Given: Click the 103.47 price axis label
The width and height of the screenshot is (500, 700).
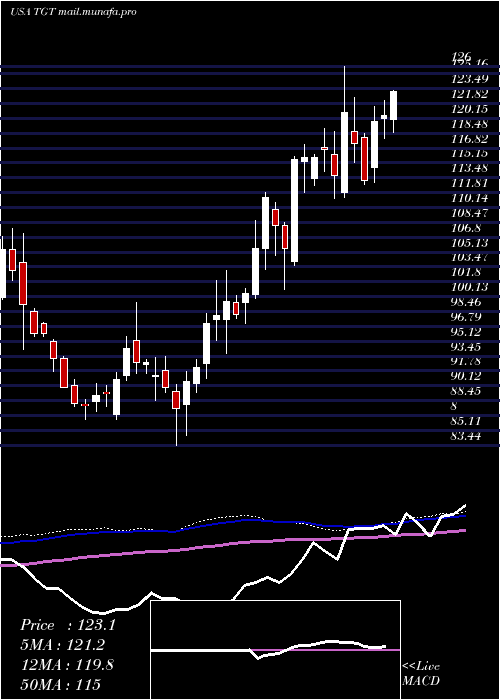Looking at the screenshot, I should pos(469,258).
